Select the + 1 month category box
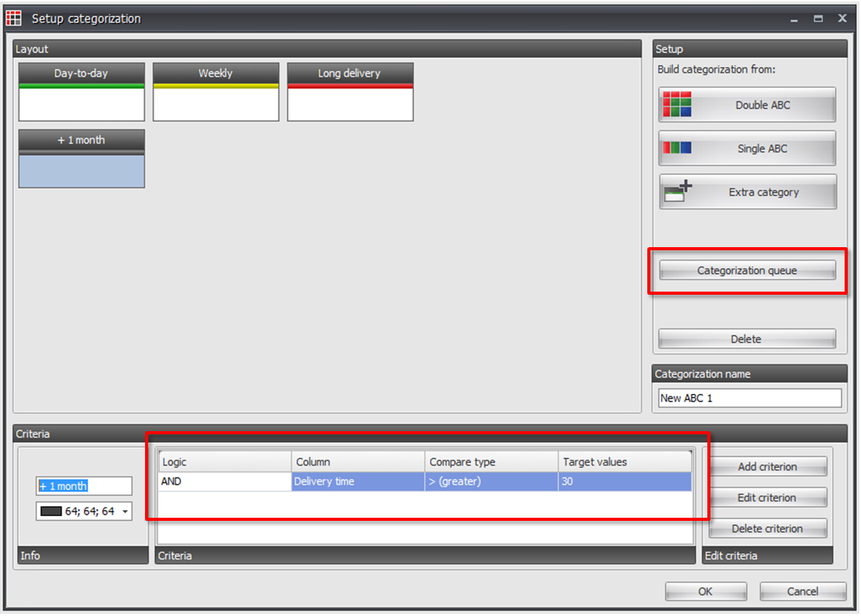 click(81, 158)
